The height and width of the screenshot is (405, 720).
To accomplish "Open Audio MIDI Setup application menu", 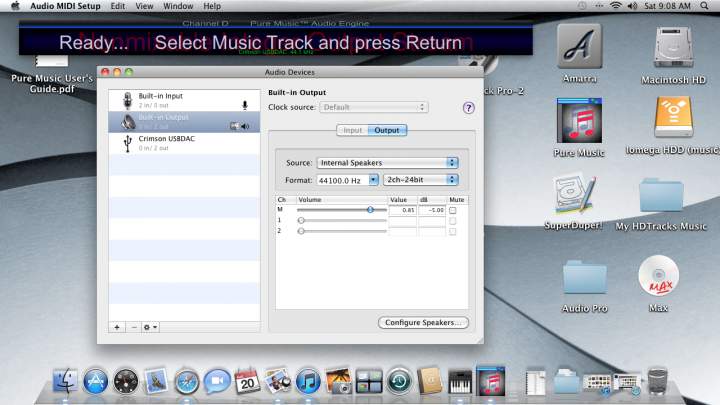I will coord(65,6).
